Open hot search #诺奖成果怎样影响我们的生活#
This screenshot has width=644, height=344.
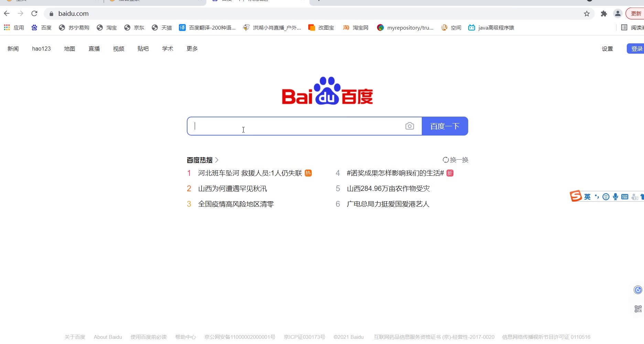(x=395, y=173)
